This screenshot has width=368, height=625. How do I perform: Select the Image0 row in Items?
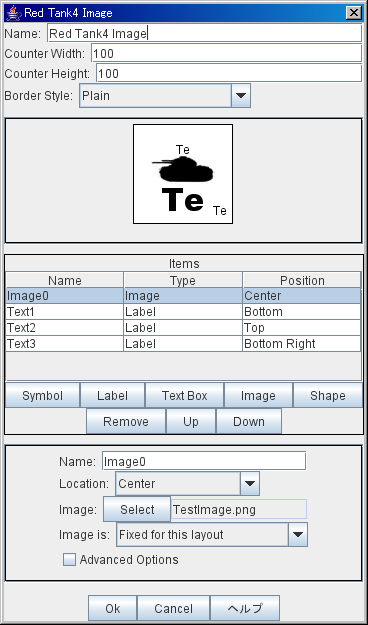(183, 296)
